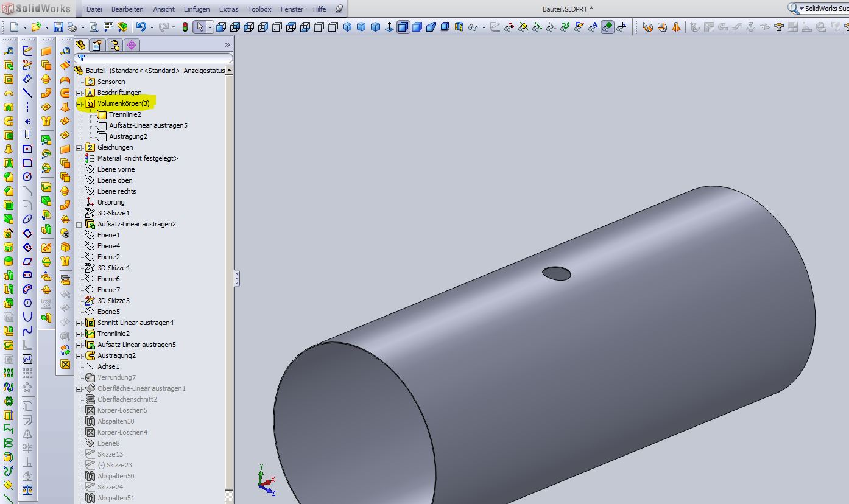Expand the Trennlinie2 feature node

[x=79, y=334]
